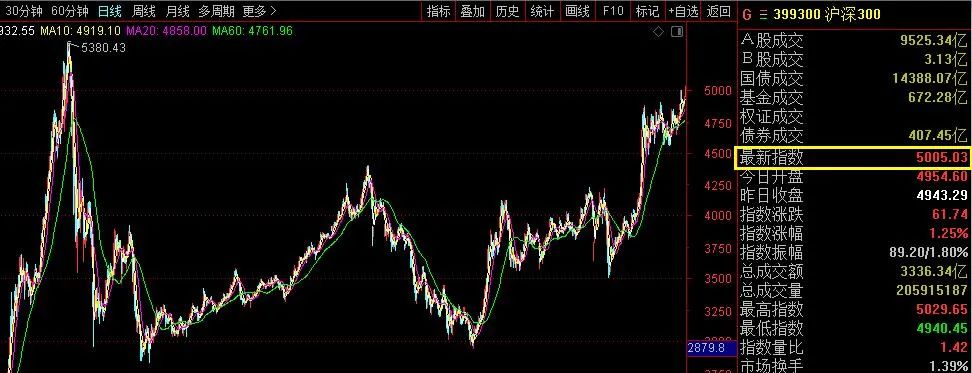Select the 权证成交 row
The width and height of the screenshot is (972, 373).
tap(854, 116)
